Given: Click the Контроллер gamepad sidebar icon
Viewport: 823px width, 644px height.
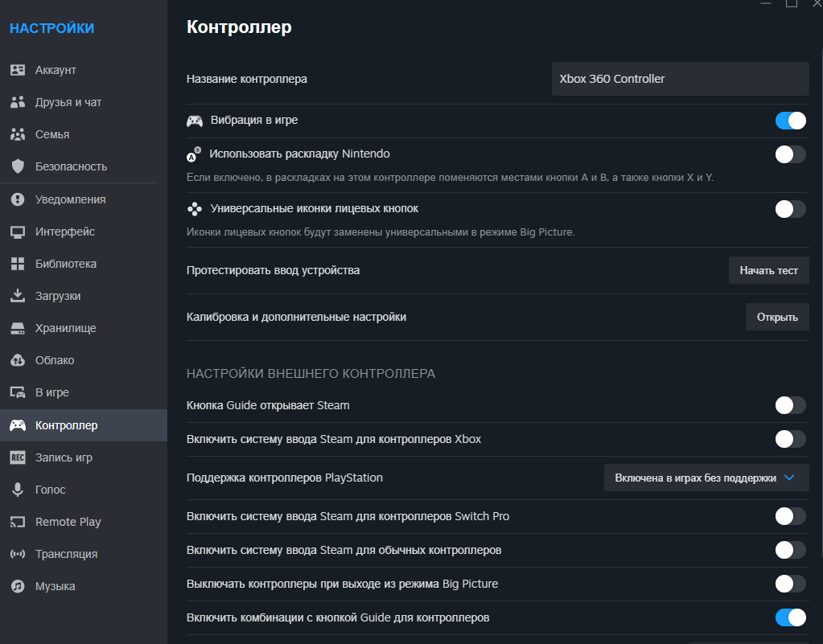Looking at the screenshot, I should click(x=18, y=425).
